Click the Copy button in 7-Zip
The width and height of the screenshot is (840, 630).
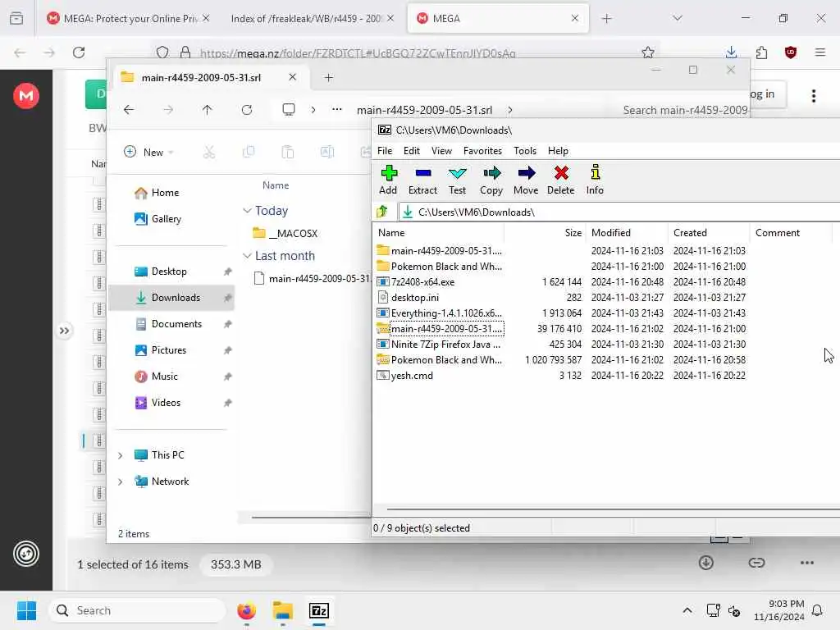point(491,180)
